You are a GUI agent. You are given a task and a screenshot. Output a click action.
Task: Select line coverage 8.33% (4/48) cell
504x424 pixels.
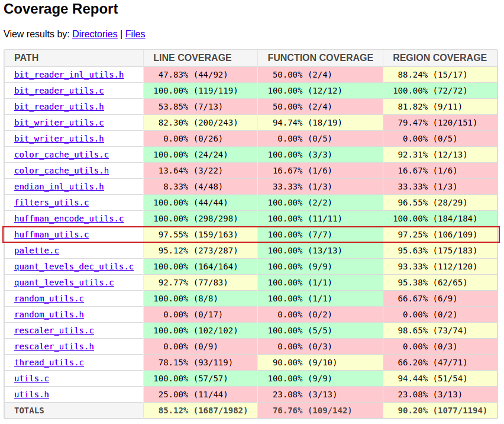pos(201,187)
